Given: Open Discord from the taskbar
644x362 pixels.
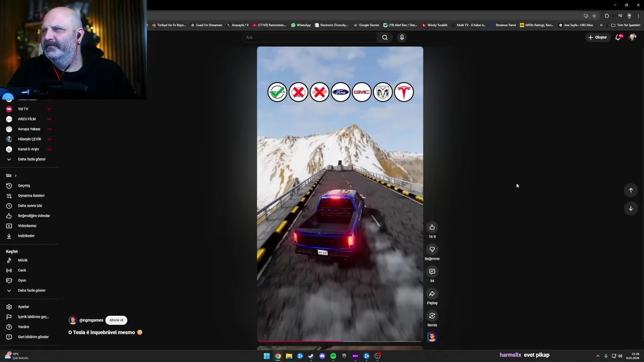Looking at the screenshot, I should [x=322, y=356].
